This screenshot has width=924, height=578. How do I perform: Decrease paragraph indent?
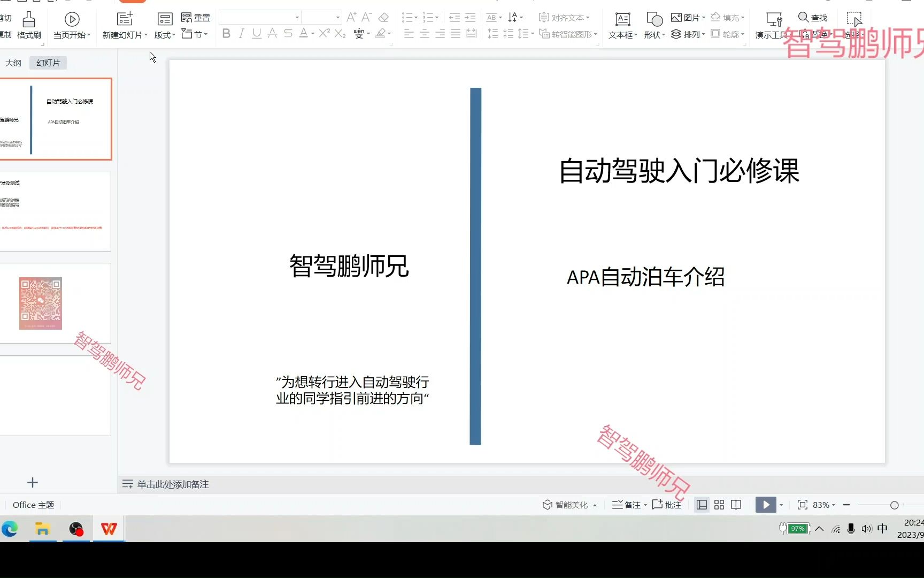[x=455, y=18]
